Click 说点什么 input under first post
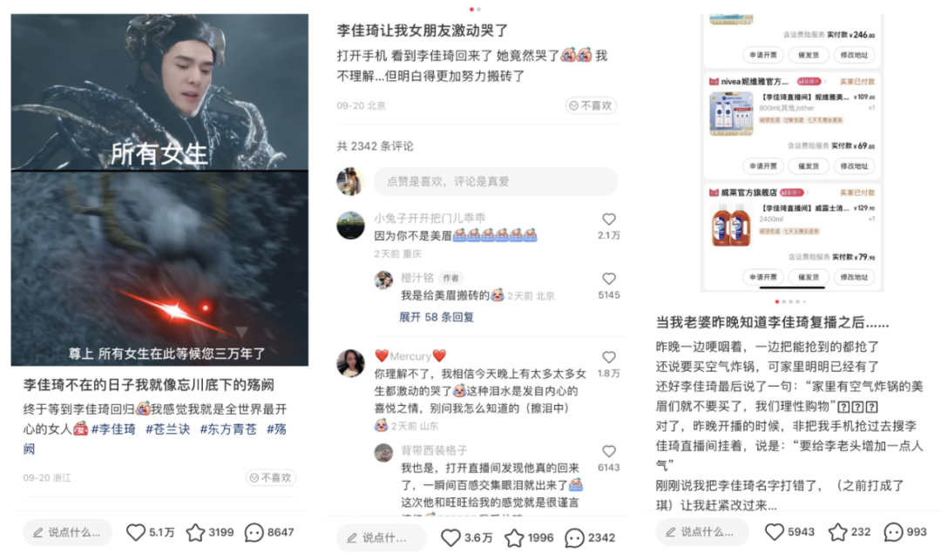 pos(68,532)
